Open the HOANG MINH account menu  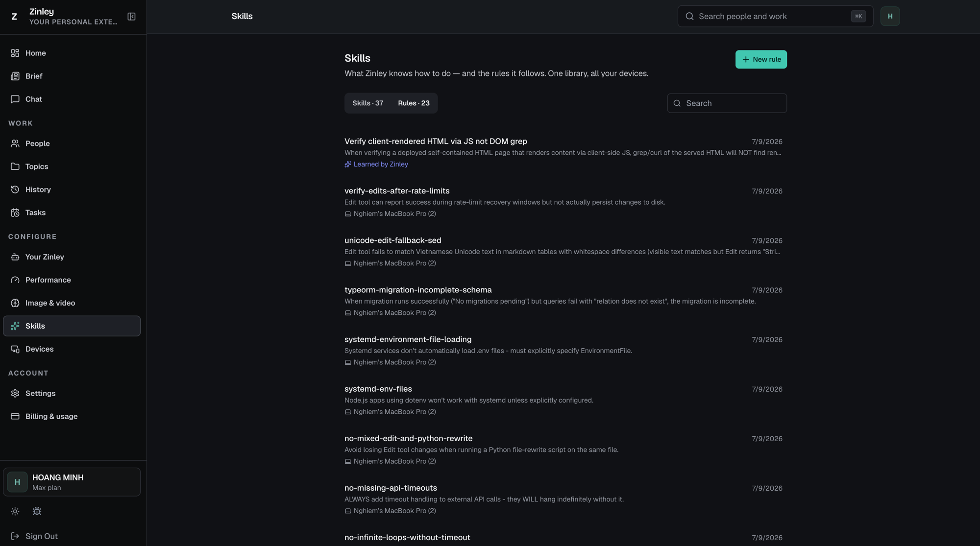72,482
